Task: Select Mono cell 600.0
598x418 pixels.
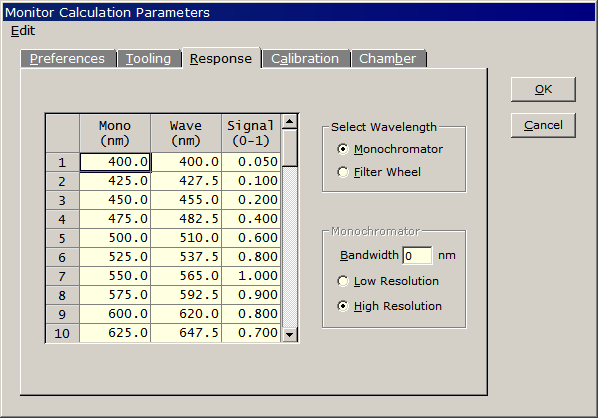Action: [x=115, y=314]
